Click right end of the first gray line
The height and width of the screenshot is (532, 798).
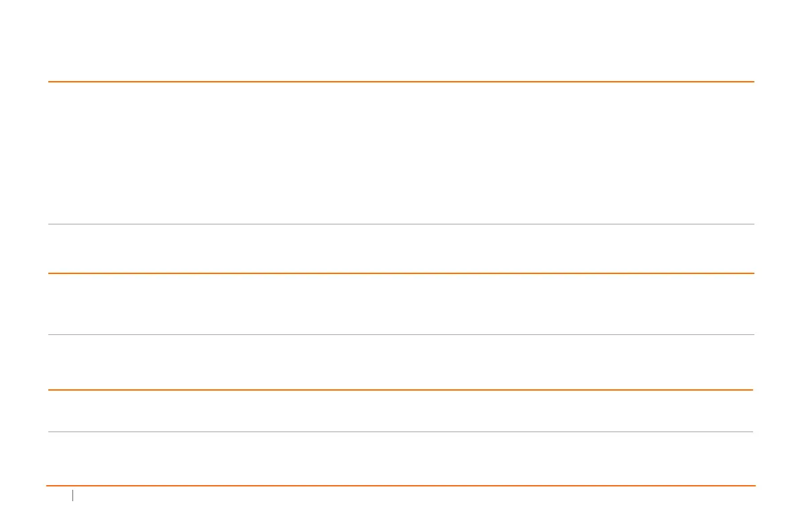point(751,224)
